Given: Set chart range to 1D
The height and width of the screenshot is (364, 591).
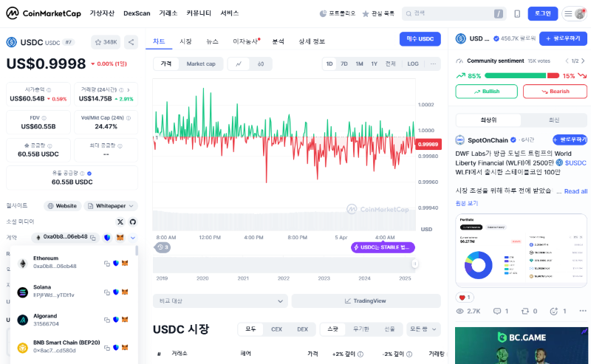Looking at the screenshot, I should point(329,63).
